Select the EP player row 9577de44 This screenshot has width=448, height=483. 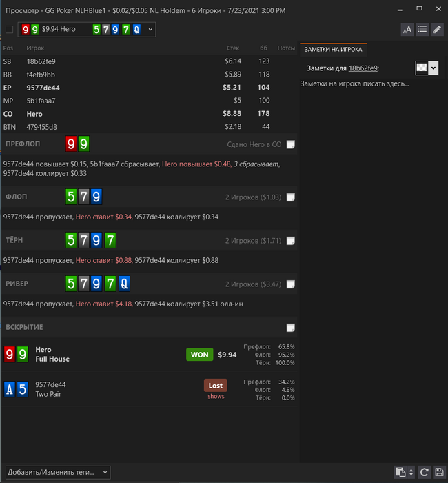(x=149, y=88)
